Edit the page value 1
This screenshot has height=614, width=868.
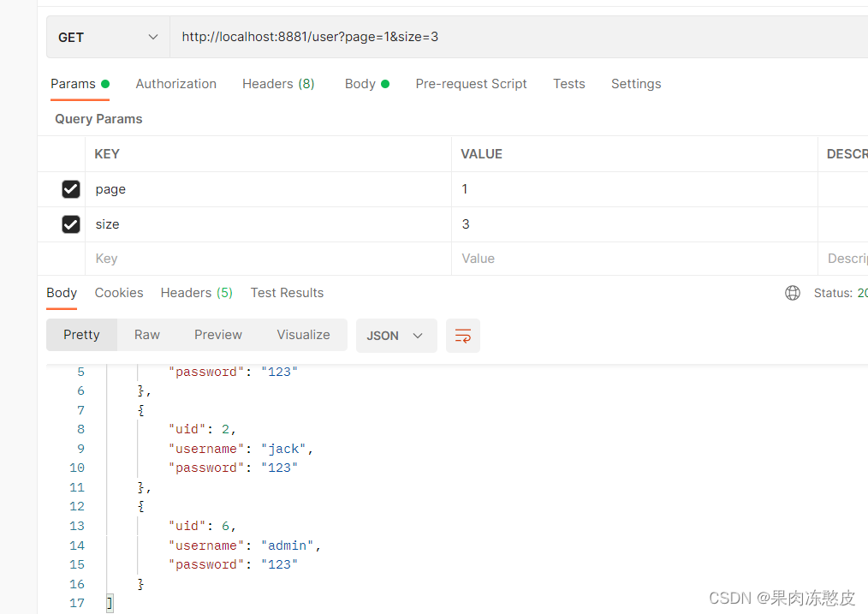point(634,189)
